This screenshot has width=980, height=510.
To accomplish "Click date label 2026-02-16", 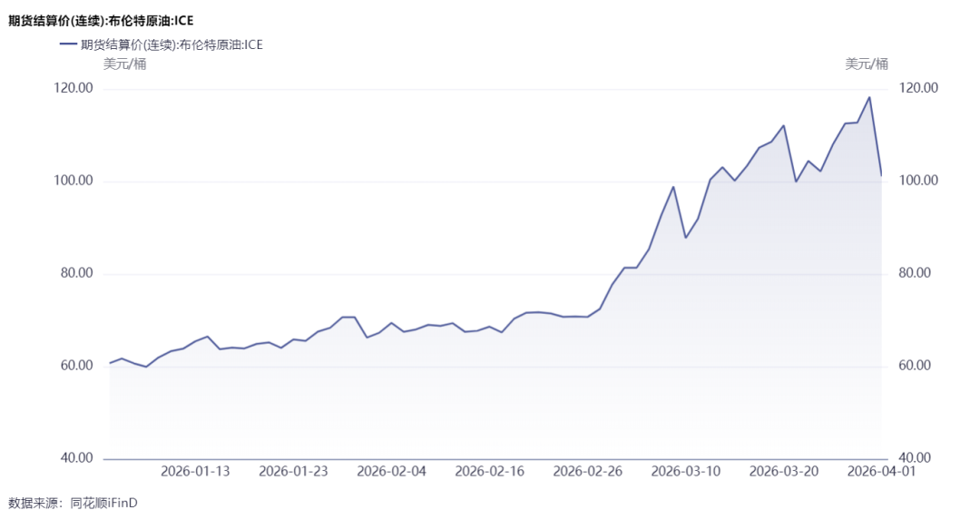I will pos(489,472).
